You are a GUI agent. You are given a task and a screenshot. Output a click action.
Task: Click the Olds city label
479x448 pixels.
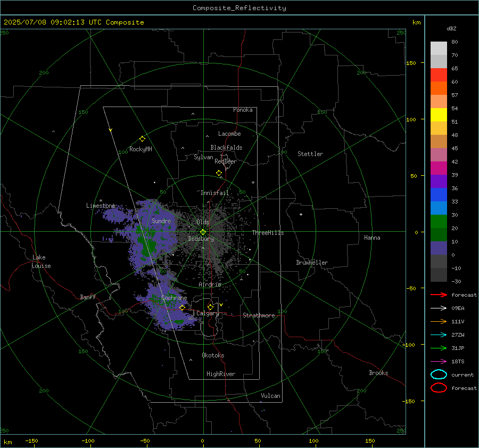point(203,222)
